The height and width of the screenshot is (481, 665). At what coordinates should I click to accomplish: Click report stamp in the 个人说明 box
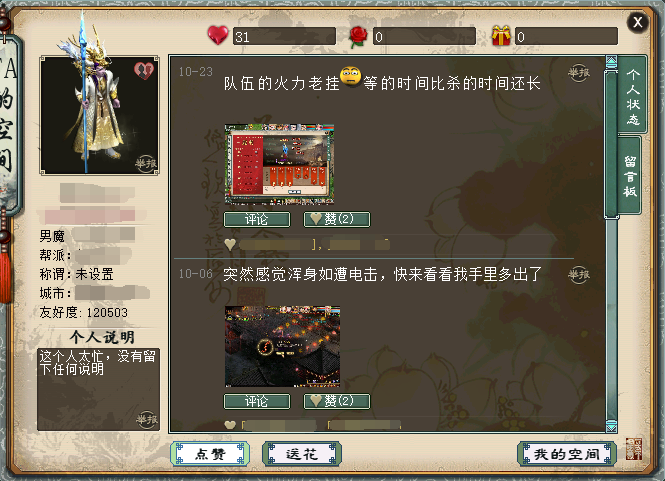pyautogui.click(x=147, y=419)
